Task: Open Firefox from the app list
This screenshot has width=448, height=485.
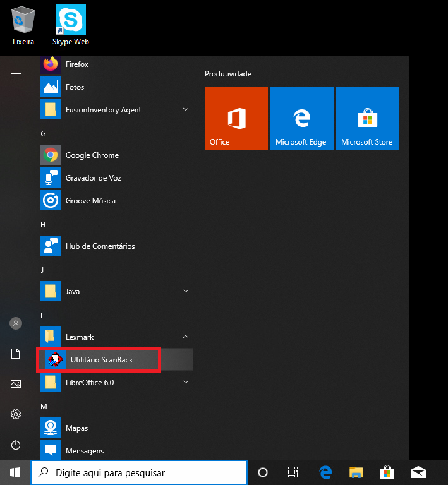Action: coord(116,64)
